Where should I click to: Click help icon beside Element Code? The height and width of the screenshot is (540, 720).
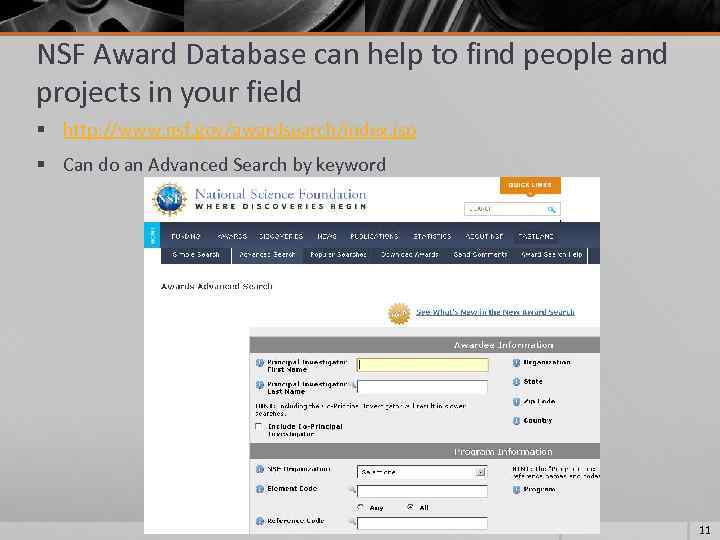[260, 489]
